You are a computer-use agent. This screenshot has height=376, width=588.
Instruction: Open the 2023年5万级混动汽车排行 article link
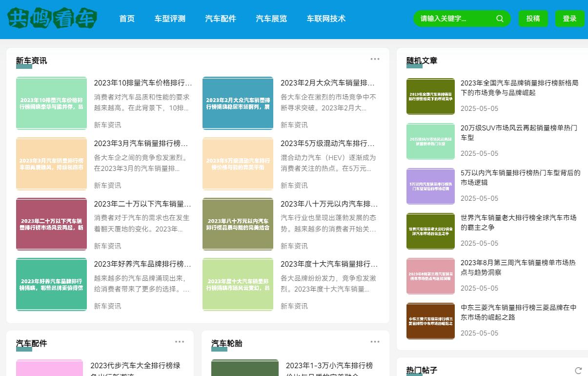click(329, 144)
